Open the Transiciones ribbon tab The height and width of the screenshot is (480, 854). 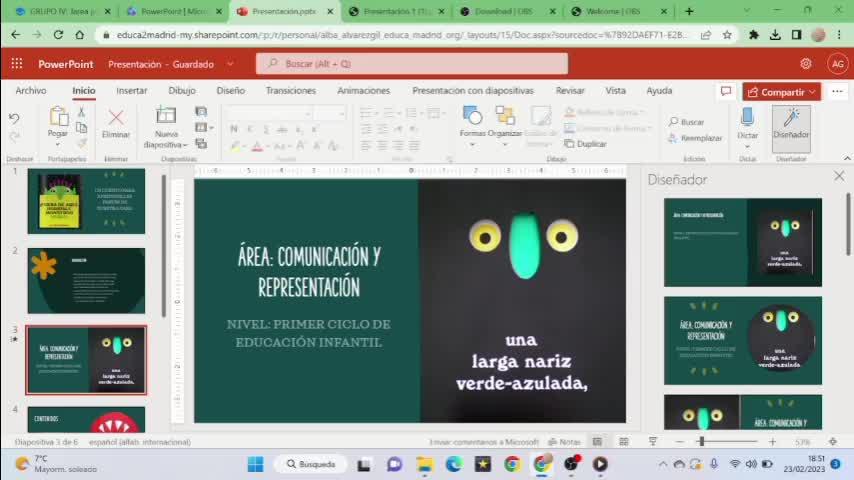click(290, 90)
